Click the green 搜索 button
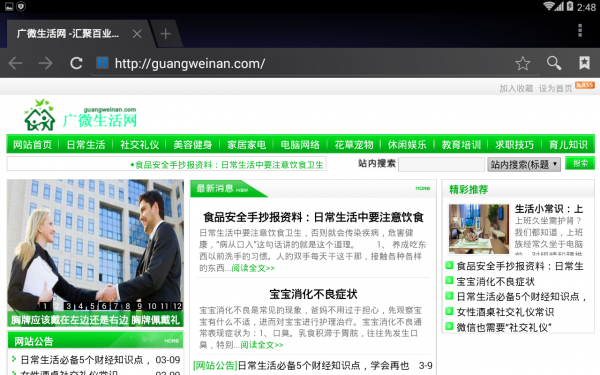This screenshot has height=375, width=600. click(x=580, y=163)
